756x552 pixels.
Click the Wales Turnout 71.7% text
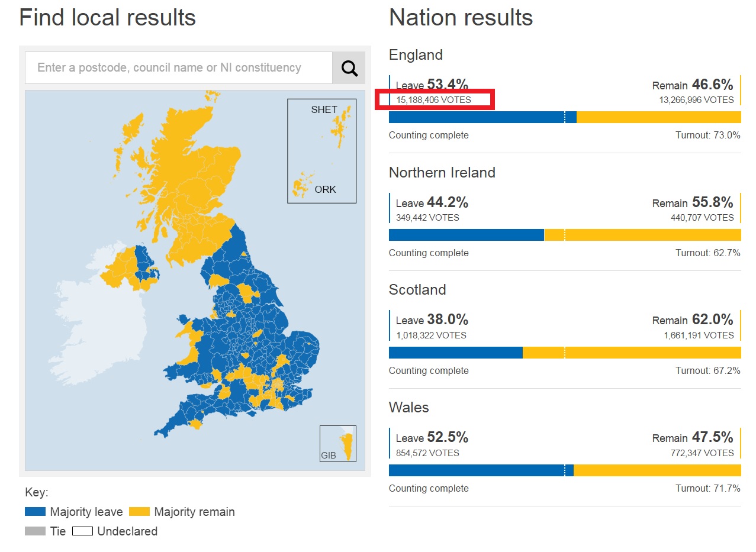708,489
